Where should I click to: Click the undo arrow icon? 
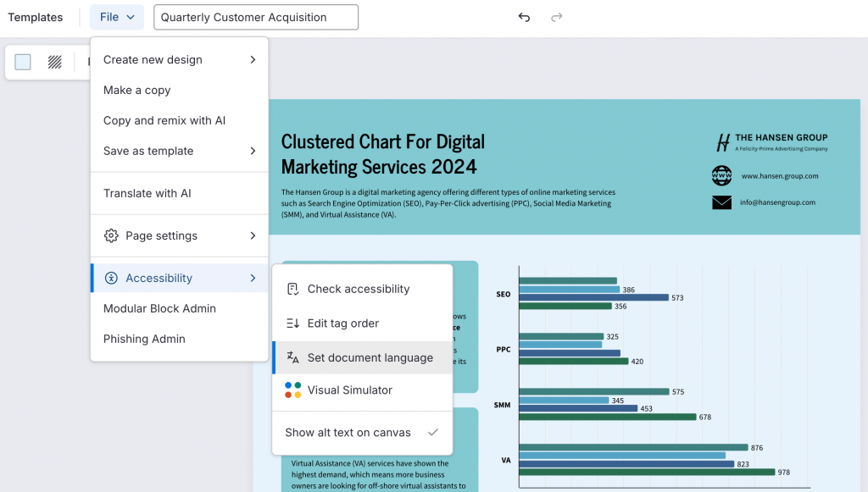click(x=524, y=17)
